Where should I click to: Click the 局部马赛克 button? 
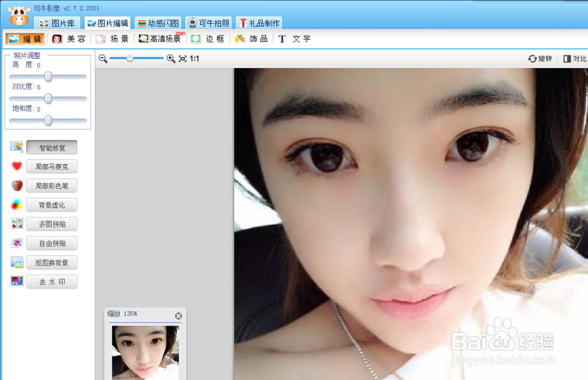point(52,166)
